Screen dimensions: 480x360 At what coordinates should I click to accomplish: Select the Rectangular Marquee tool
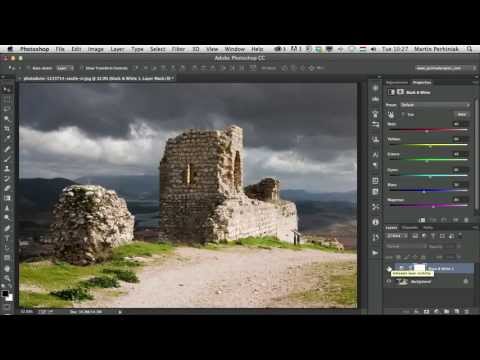click(7, 99)
